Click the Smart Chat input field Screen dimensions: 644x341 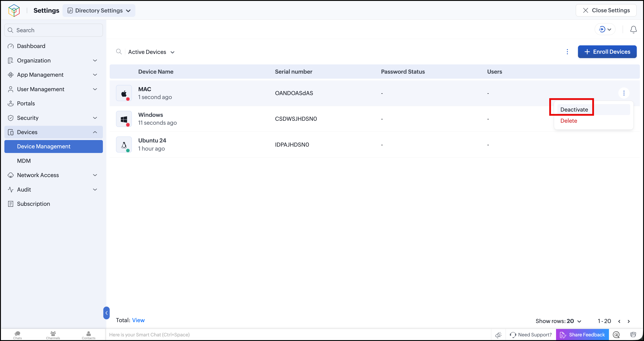(x=299, y=335)
